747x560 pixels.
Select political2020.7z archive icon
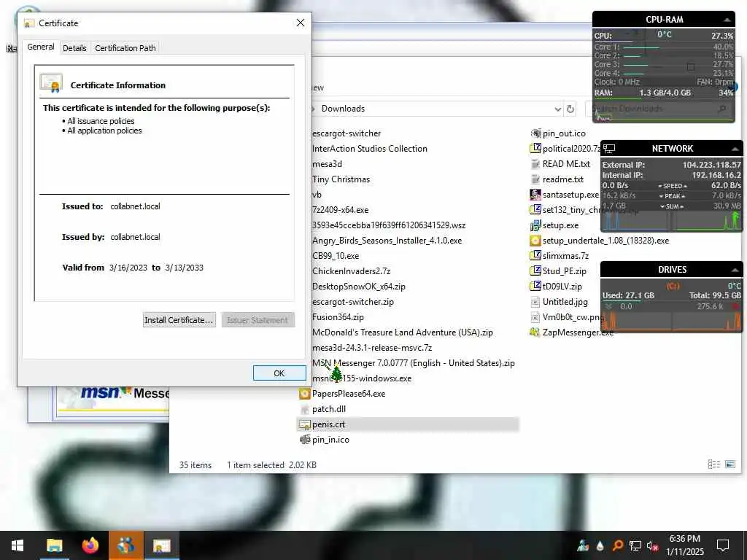(535, 149)
